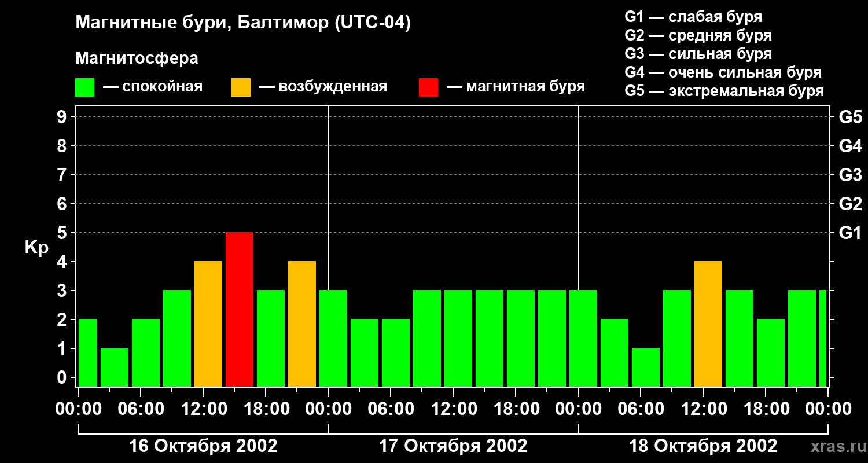Click 'G4 — очень сильная буря' legend line
868x463 pixels.
coord(723,72)
